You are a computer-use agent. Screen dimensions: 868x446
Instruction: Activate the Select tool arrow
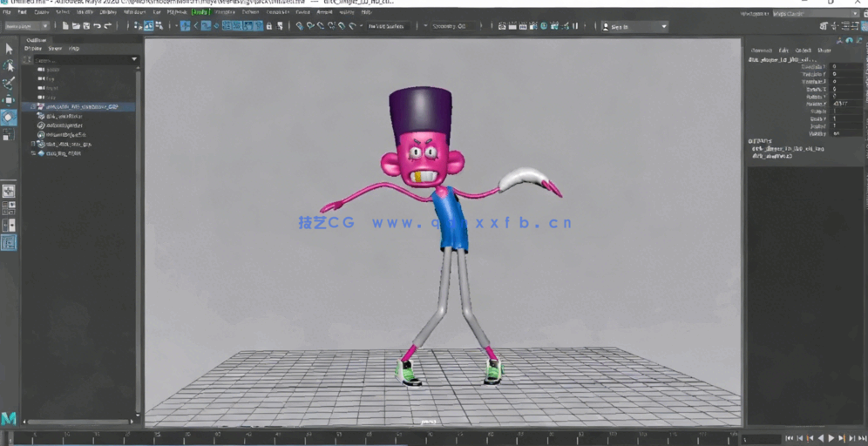(x=9, y=49)
